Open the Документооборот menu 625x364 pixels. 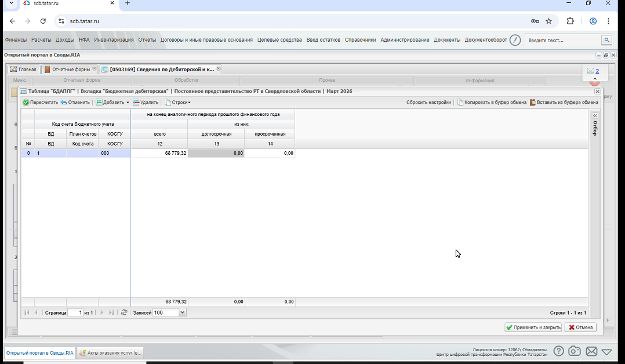[x=485, y=40]
